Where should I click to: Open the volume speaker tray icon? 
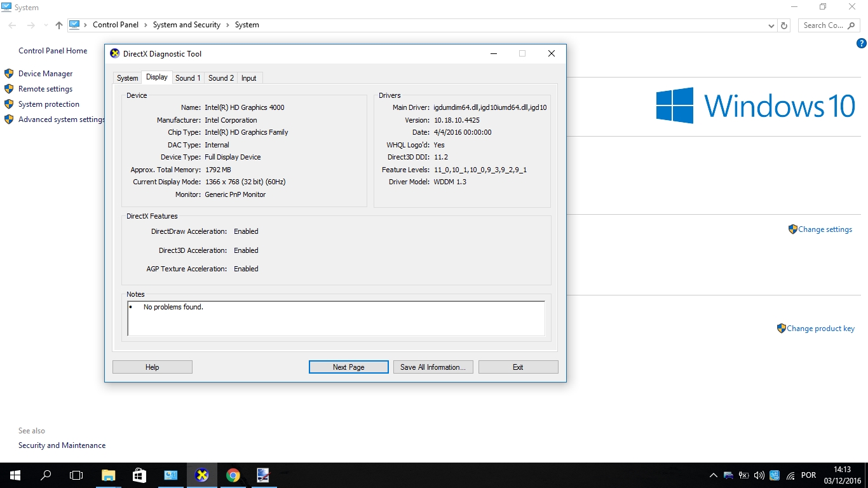[x=759, y=475]
